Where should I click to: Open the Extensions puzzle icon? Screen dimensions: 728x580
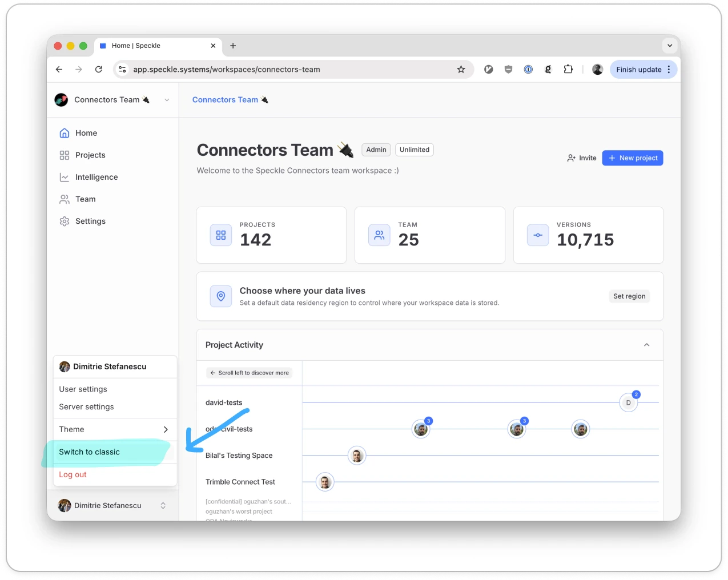pyautogui.click(x=568, y=70)
